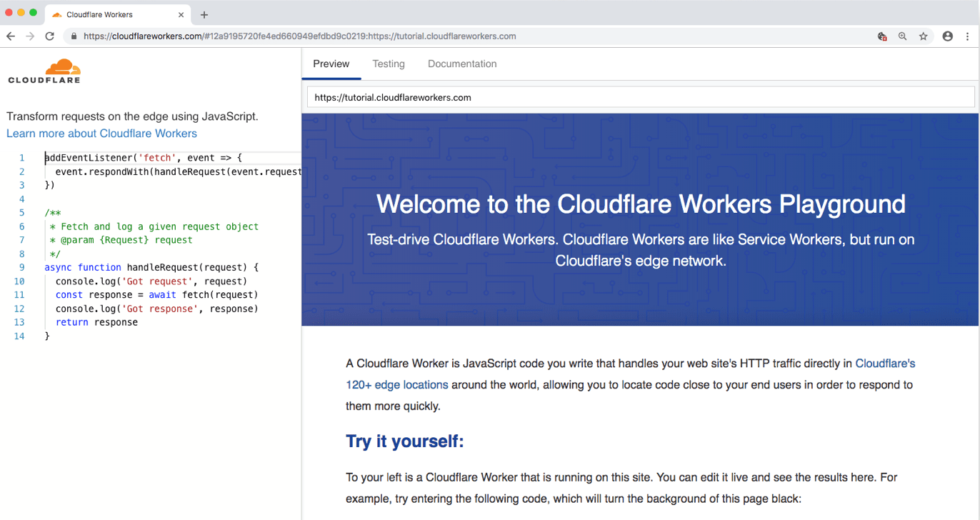980x520 pixels.
Task: Open Learn more about Cloudflare Workers link
Action: (x=101, y=134)
